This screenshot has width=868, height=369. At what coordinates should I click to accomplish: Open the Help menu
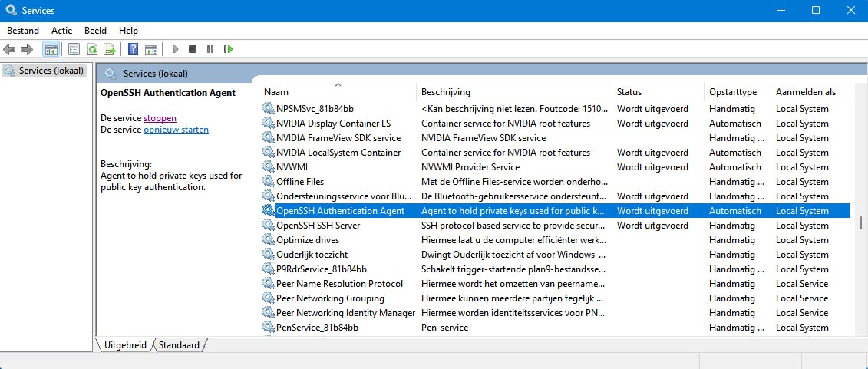pyautogui.click(x=128, y=31)
